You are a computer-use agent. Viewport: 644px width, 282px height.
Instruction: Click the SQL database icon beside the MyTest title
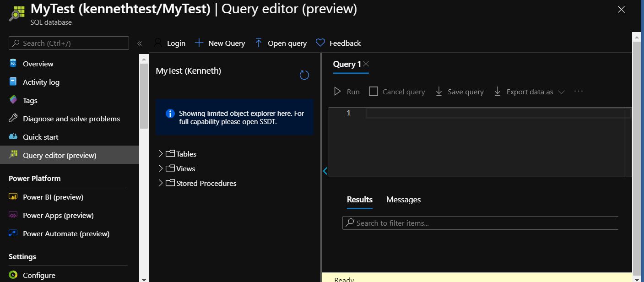click(16, 13)
